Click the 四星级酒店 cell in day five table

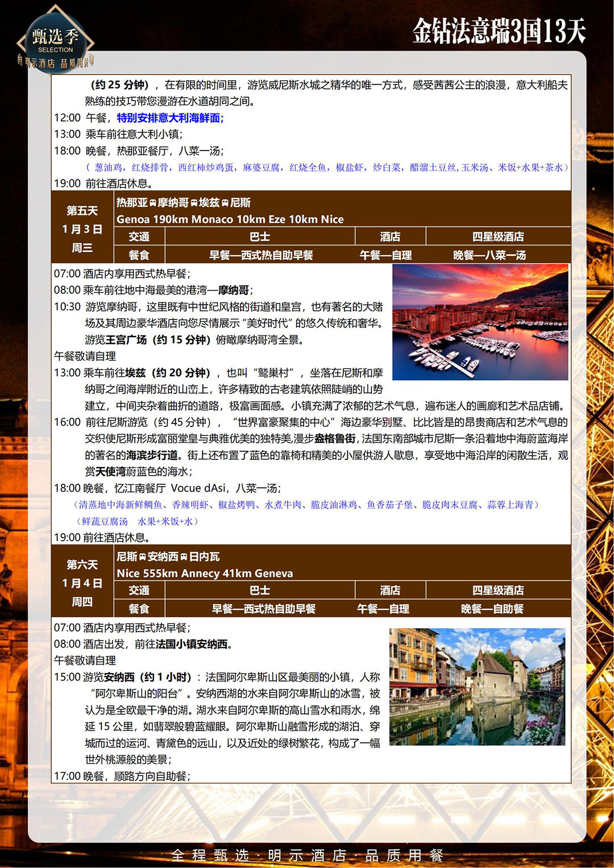pos(498,236)
